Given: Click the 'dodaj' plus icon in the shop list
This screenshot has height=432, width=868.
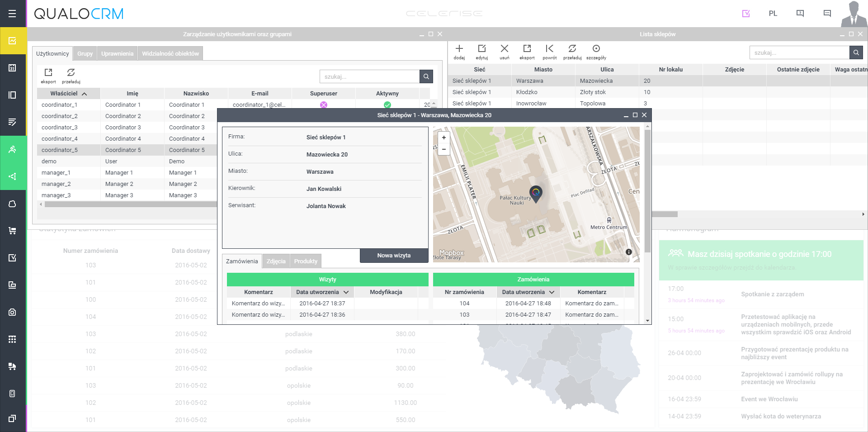Looking at the screenshot, I should tap(459, 49).
